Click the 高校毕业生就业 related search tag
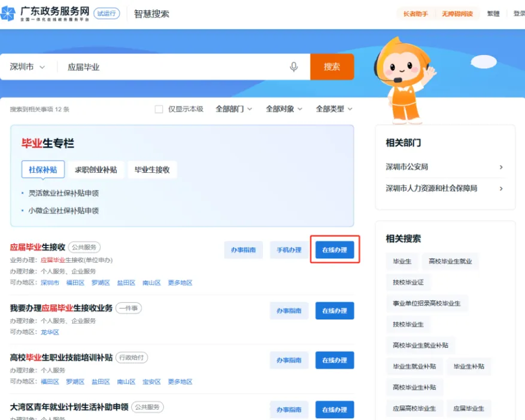525x420 pixels. tap(450, 261)
